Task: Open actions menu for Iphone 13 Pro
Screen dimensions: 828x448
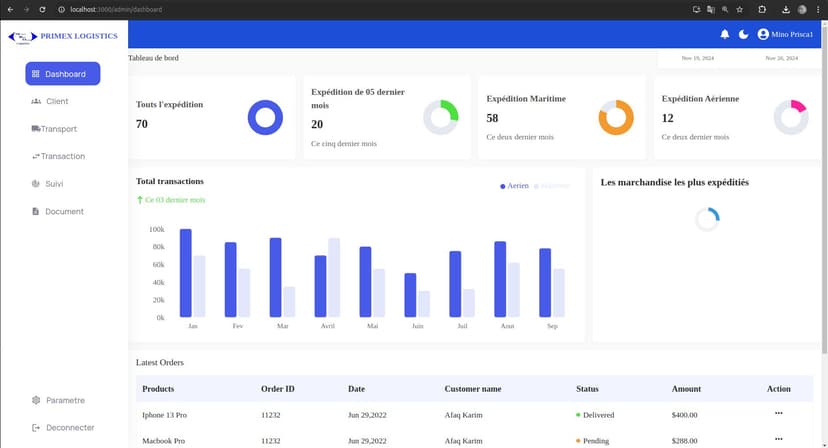Action: pyautogui.click(x=778, y=413)
